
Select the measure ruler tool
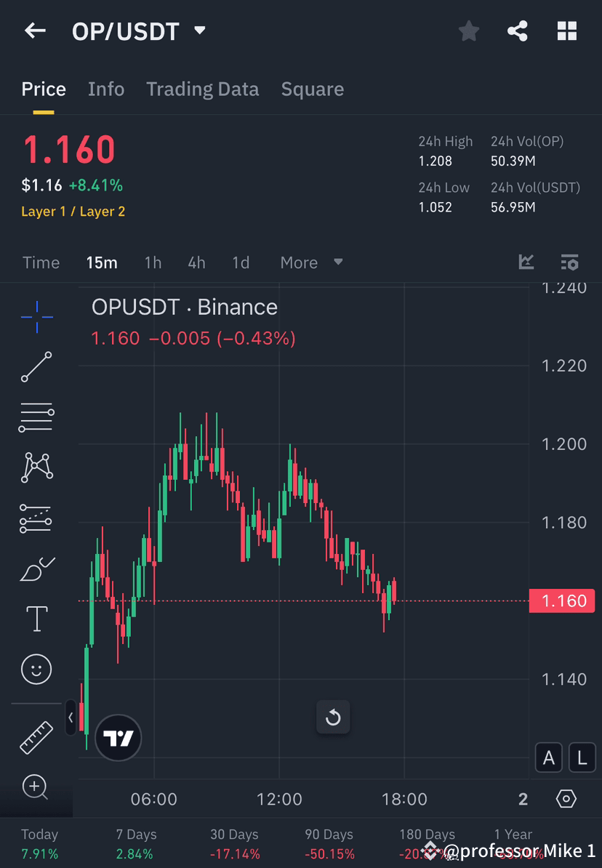(x=36, y=736)
